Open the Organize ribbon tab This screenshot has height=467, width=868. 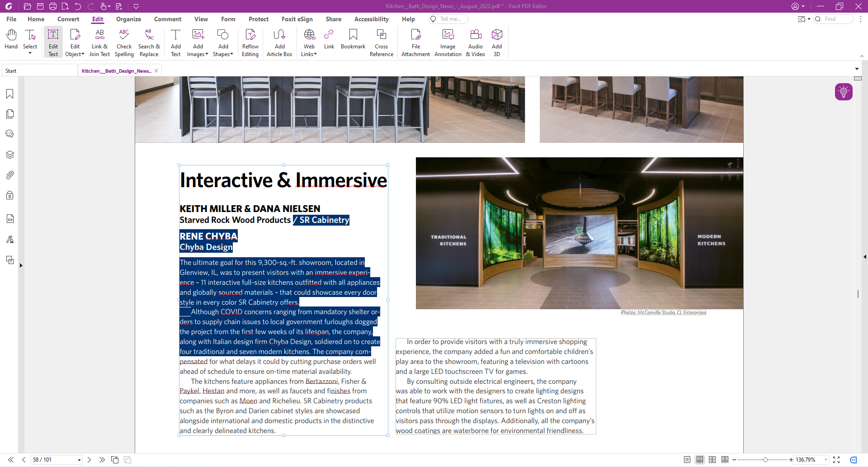[x=128, y=19]
